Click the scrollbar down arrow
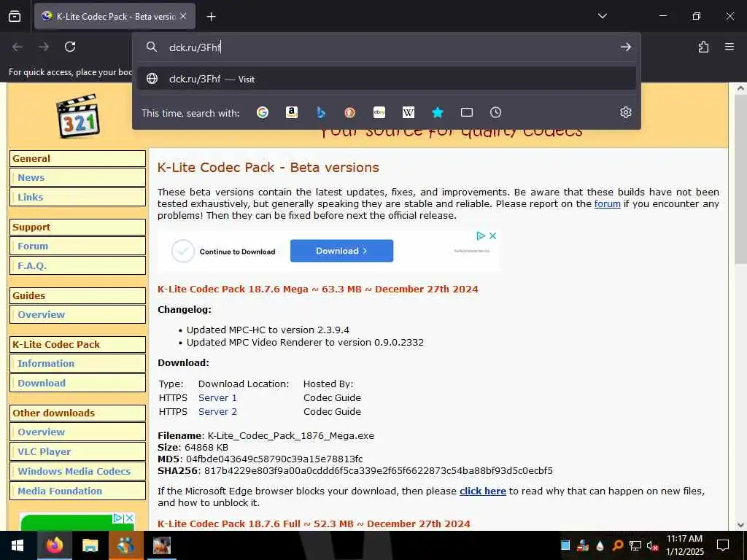This screenshot has height=560, width=747. click(x=741, y=525)
